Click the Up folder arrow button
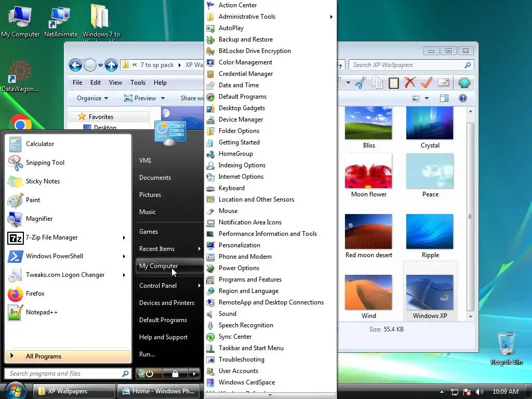Viewport: 532px width, 399px height. [111, 65]
